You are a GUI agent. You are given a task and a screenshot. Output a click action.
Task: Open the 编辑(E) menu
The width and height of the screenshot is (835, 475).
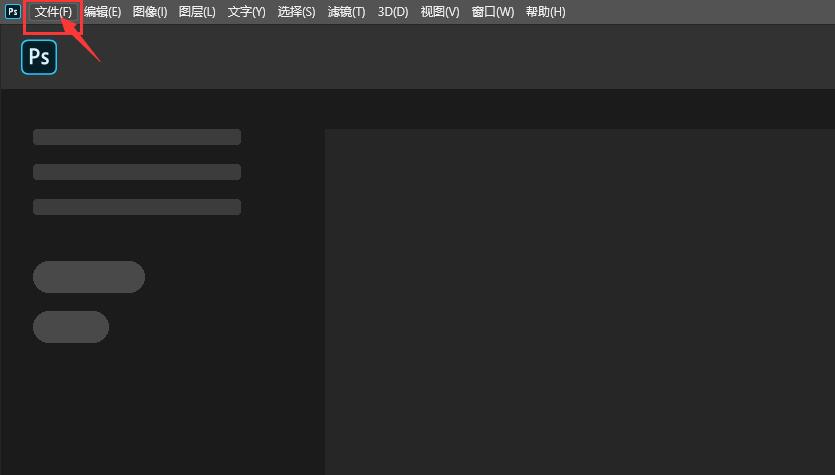(103, 12)
